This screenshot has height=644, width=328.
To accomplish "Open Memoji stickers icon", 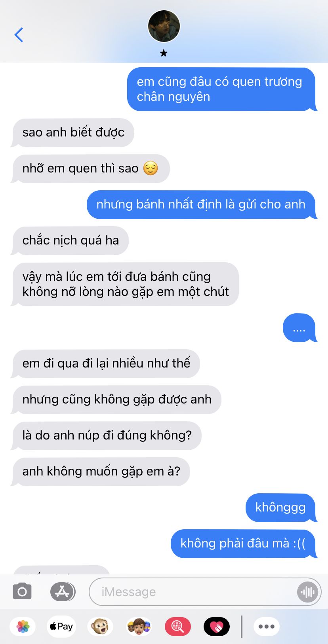I will (x=139, y=627).
